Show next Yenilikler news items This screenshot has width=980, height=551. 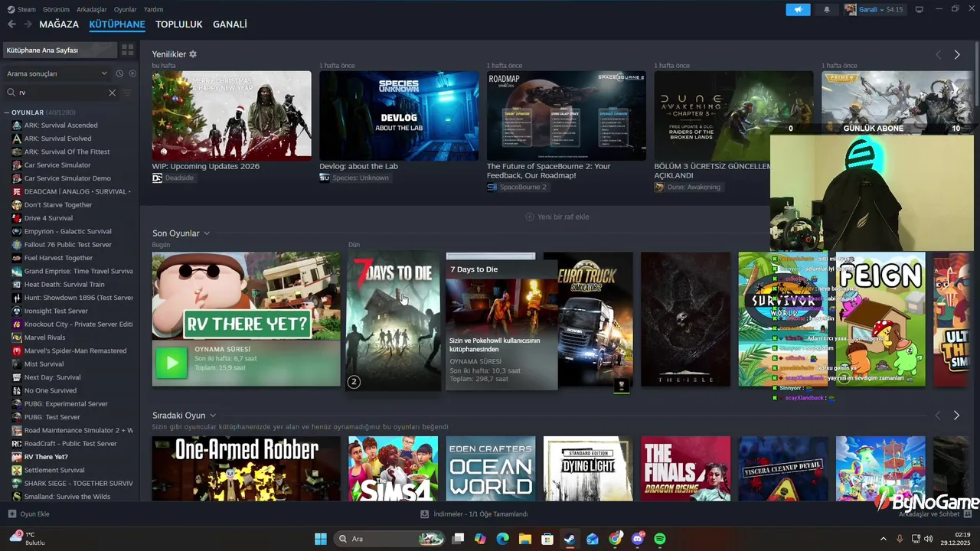[x=956, y=54]
